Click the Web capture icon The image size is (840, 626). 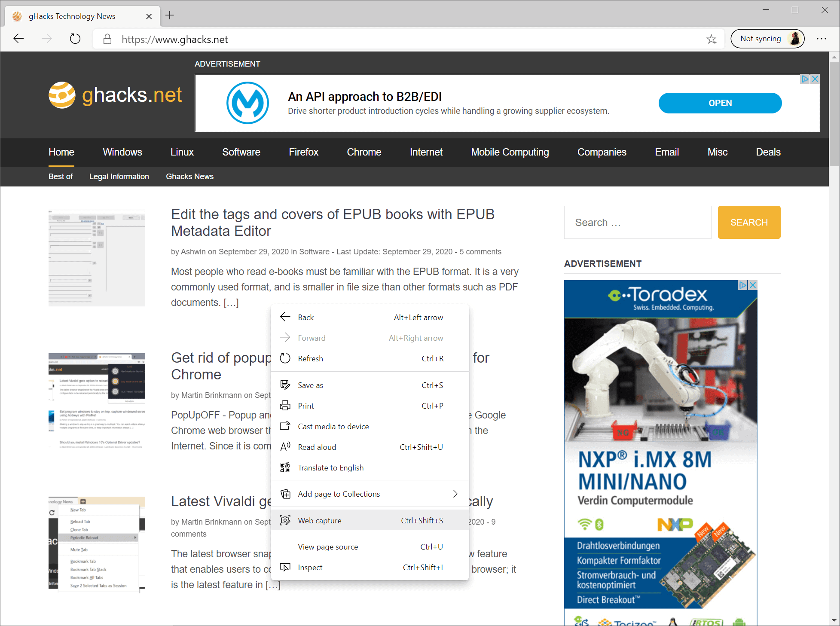tap(285, 520)
